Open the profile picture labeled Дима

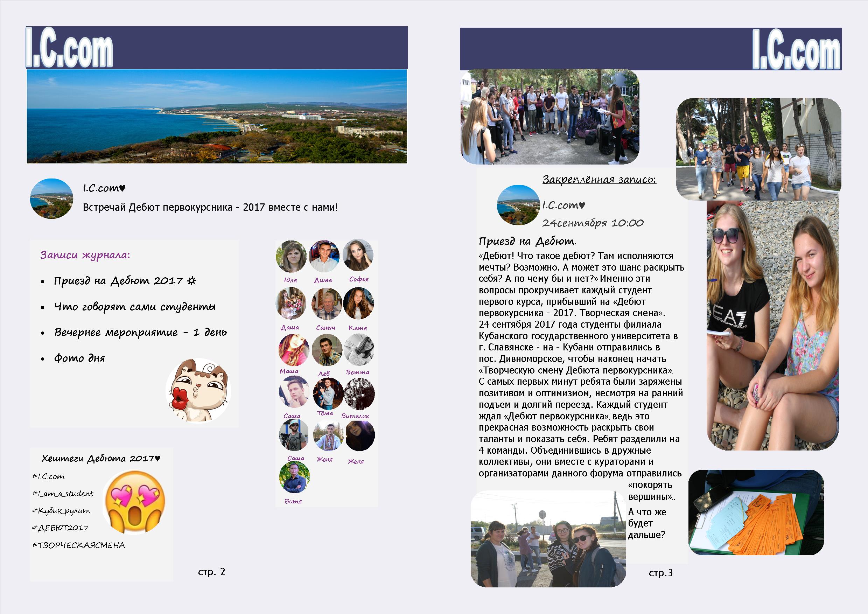click(x=324, y=256)
